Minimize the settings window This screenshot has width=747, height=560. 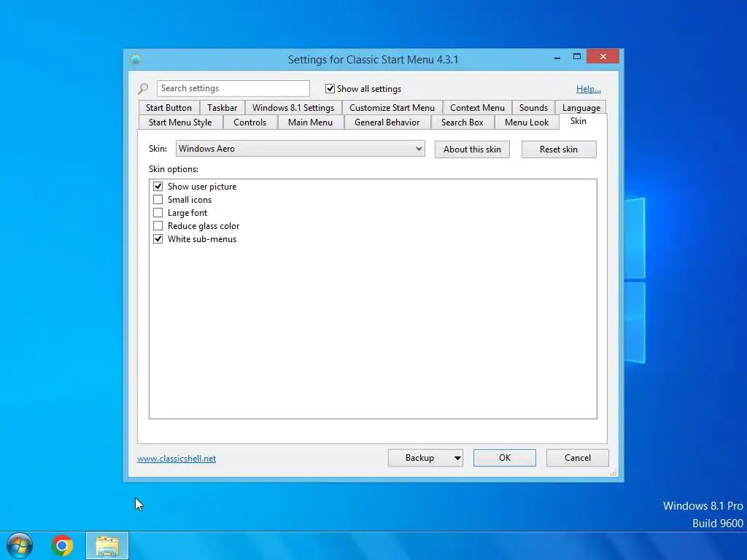(x=557, y=57)
